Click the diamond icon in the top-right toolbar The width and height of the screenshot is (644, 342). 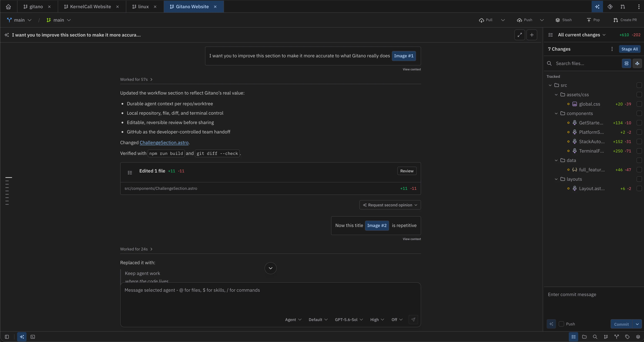coord(610,7)
